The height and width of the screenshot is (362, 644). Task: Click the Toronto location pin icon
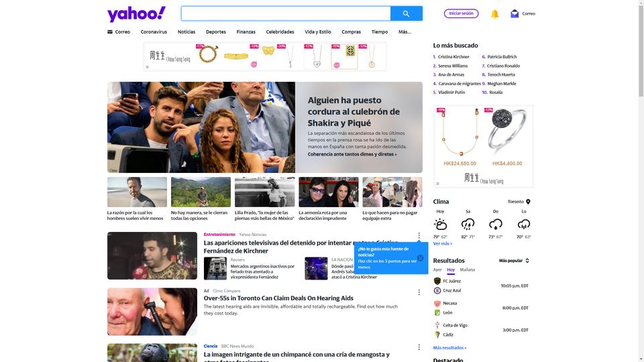[528, 202]
